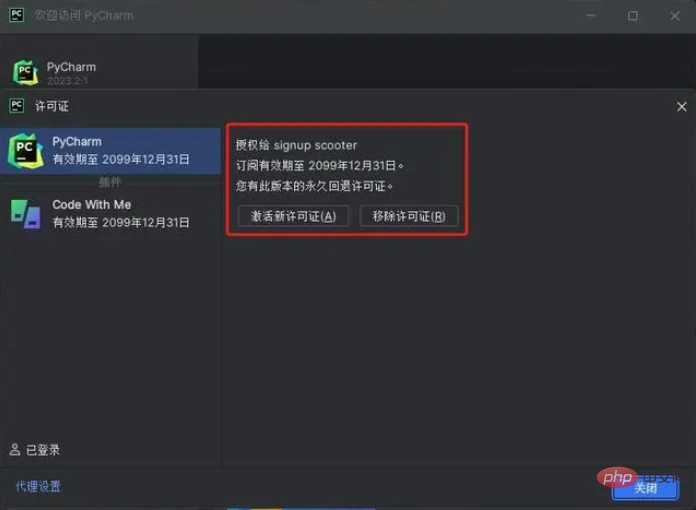Click the PyCharm icon in the welcome title bar

(x=17, y=15)
